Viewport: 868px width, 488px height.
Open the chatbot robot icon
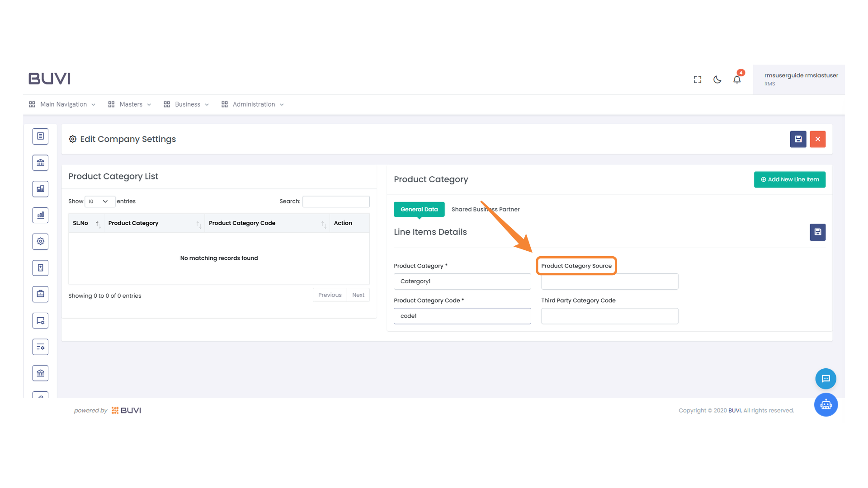pyautogui.click(x=826, y=404)
